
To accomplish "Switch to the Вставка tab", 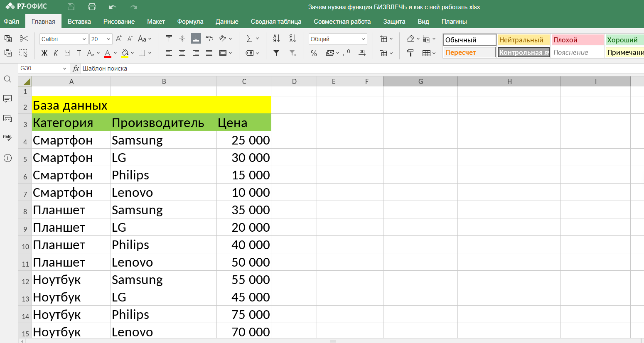I will (79, 21).
